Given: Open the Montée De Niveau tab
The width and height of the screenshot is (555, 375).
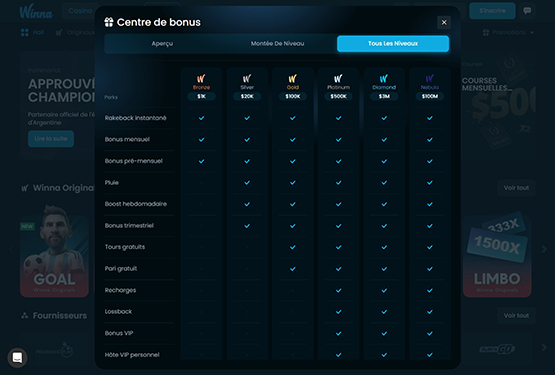Looking at the screenshot, I should coord(278,44).
